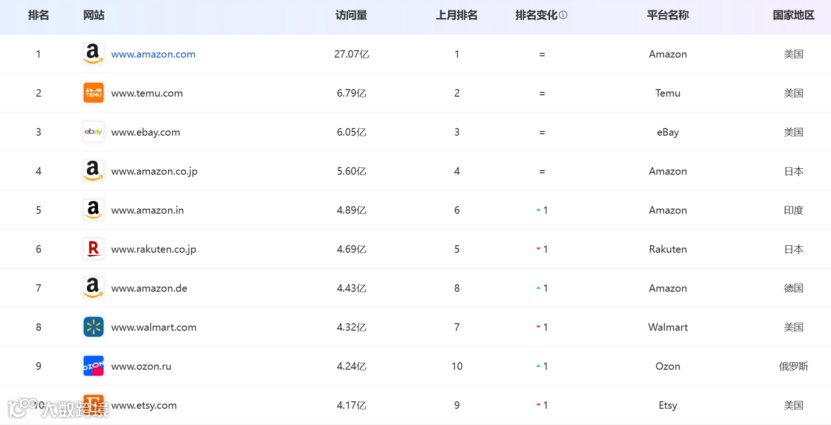Select the 4.17亿 visits cell
This screenshot has height=425, width=831.
351,405
